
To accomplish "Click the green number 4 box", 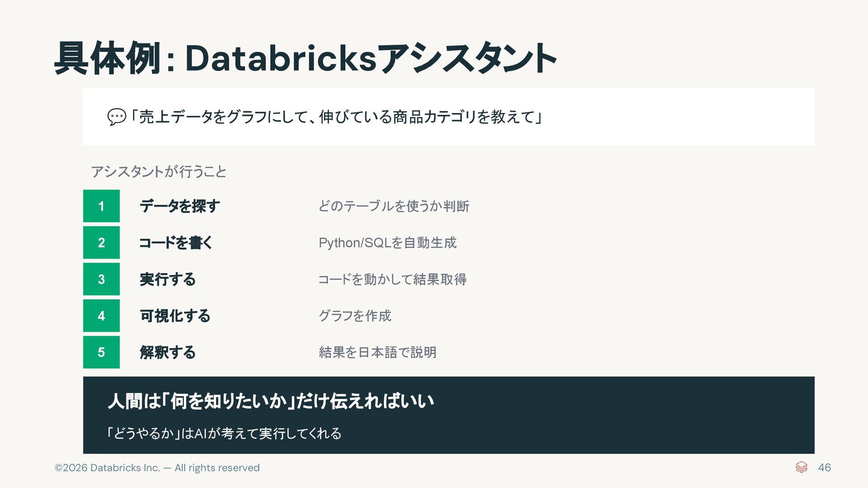I will (x=101, y=316).
